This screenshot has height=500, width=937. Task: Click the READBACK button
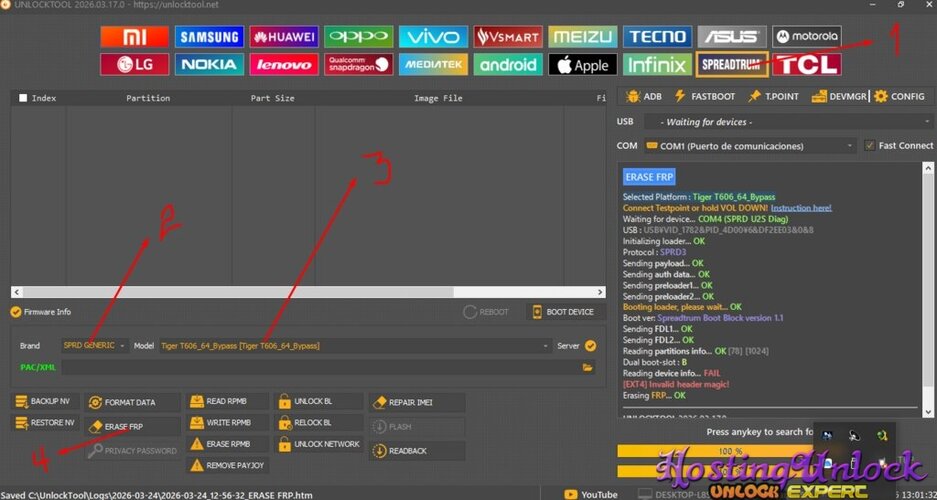tap(417, 451)
